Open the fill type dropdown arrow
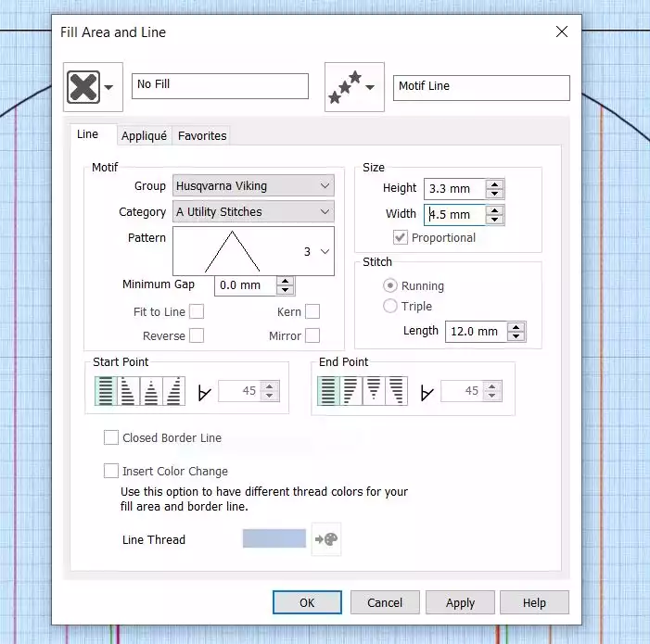 click(x=108, y=87)
